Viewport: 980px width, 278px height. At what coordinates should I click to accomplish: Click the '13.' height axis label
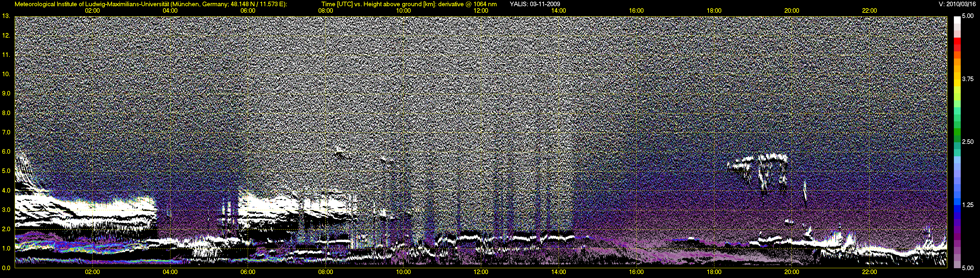(6, 16)
